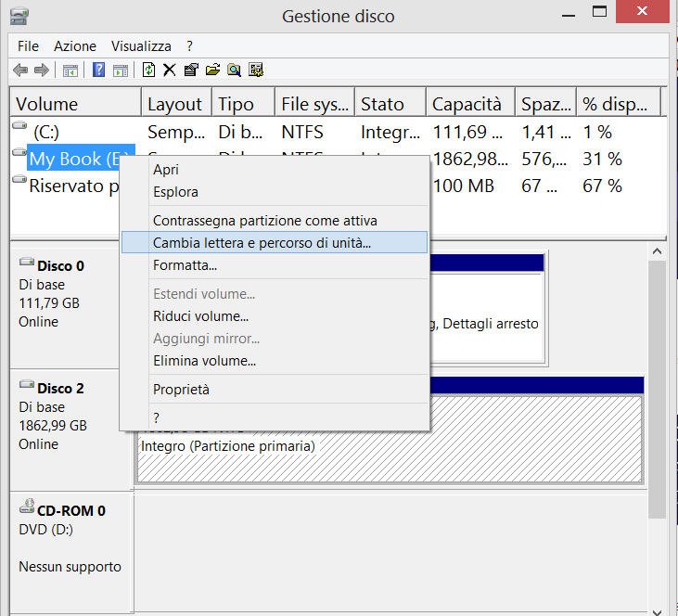The image size is (678, 616).
Task: Click the Gestione disco title bar app icon
Action: [19, 17]
